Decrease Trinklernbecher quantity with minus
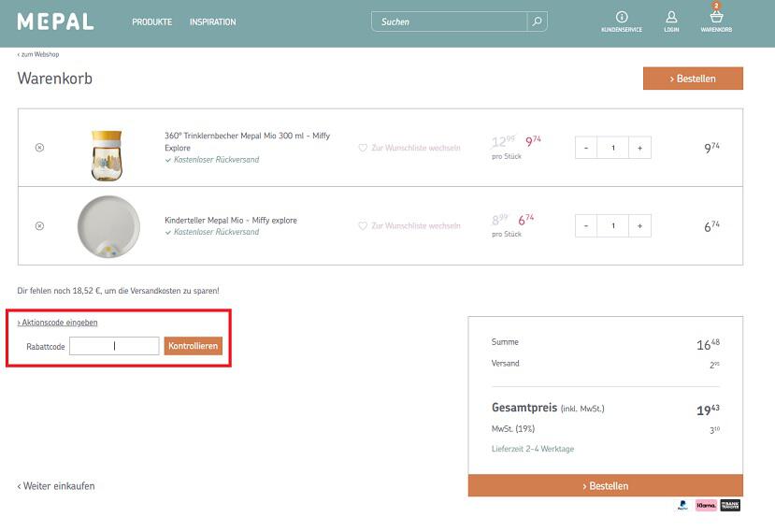The width and height of the screenshot is (775, 532). 586,148
